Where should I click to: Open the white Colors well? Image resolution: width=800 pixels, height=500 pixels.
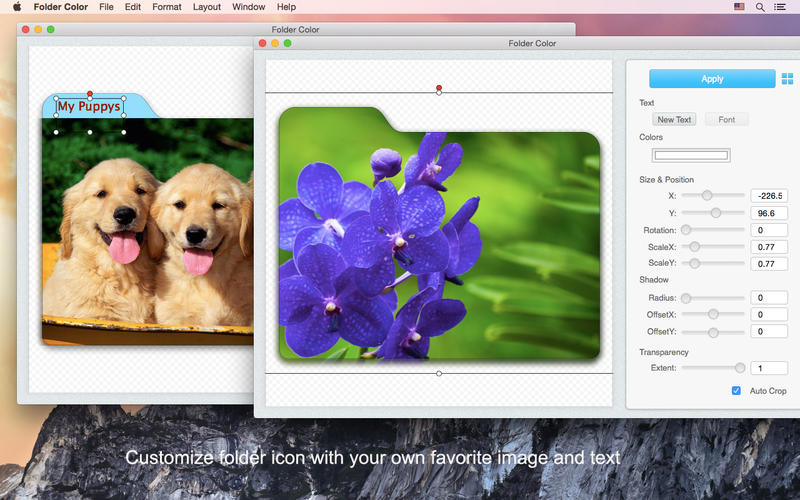tap(691, 155)
